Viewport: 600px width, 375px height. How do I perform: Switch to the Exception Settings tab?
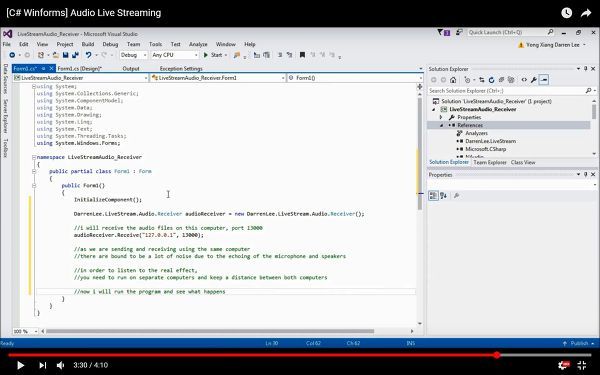[181, 68]
